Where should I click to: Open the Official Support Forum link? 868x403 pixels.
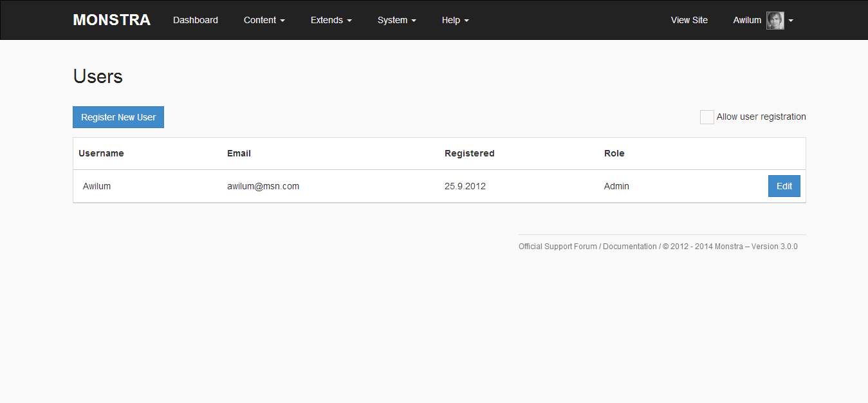click(x=557, y=247)
